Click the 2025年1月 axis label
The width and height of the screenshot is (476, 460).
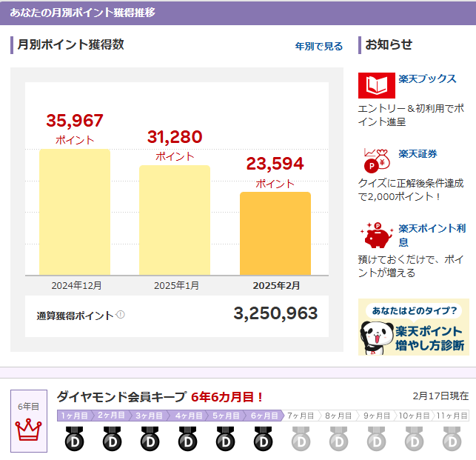176,286
